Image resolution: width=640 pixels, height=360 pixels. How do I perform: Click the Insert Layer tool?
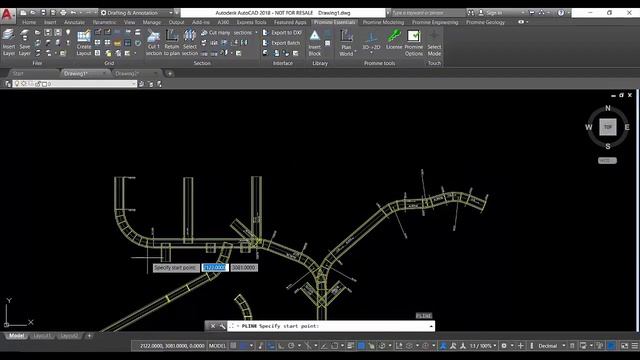9,42
